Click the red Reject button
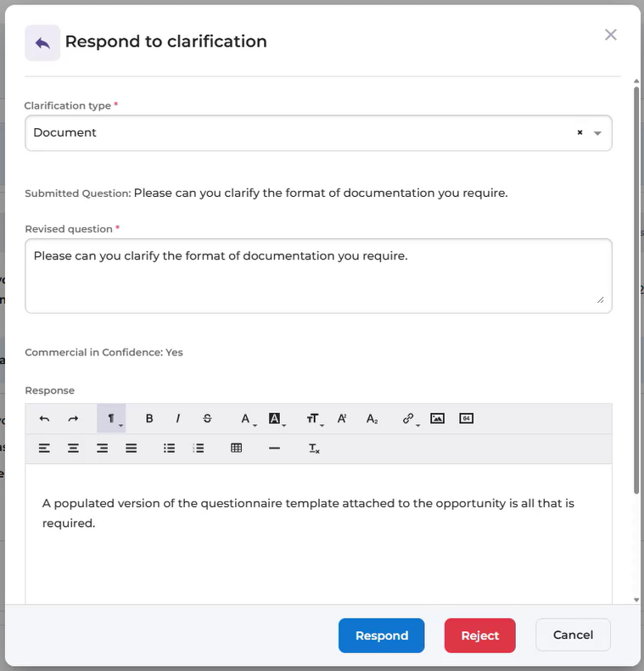 click(x=479, y=635)
